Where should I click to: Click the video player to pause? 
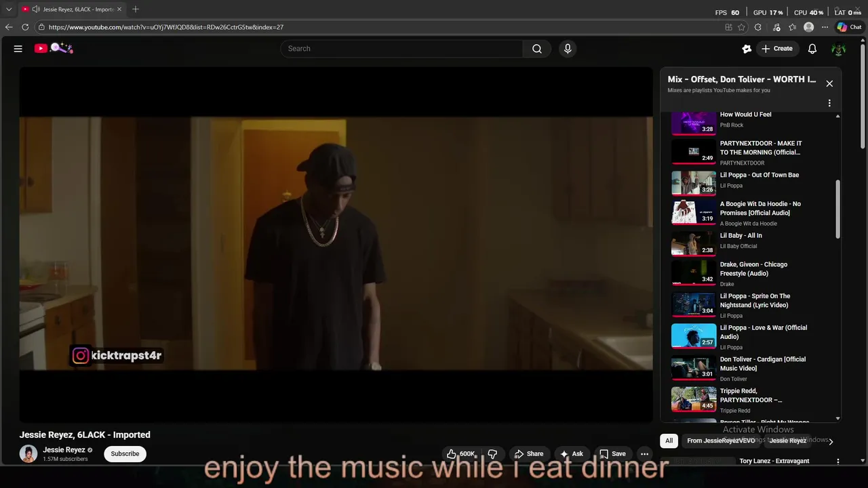(x=336, y=244)
